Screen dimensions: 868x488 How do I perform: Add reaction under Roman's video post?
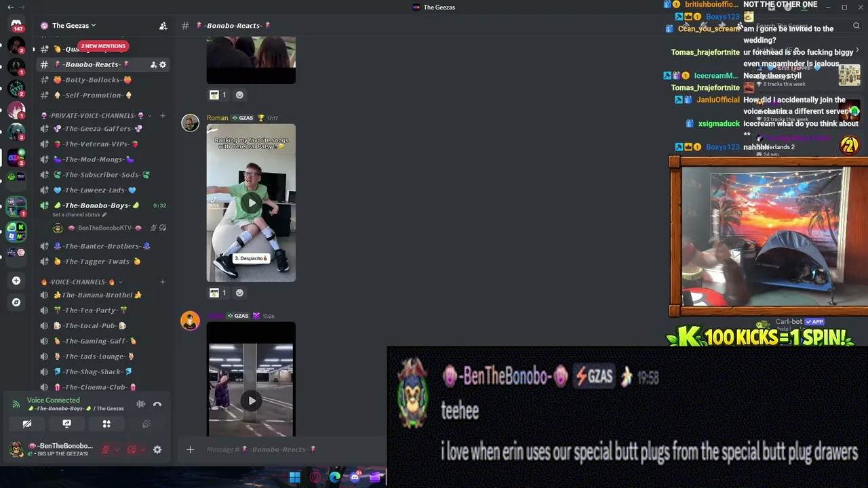(239, 293)
